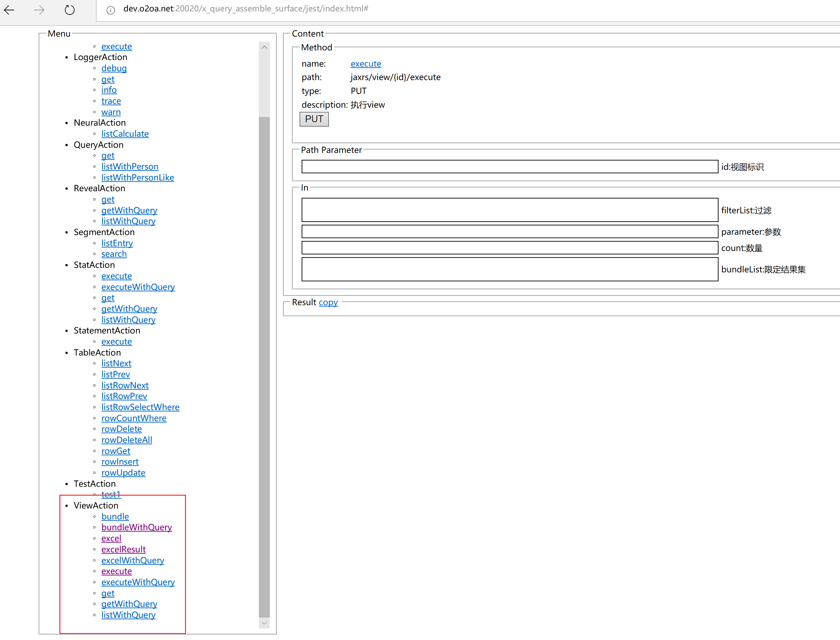Image resolution: width=840 pixels, height=640 pixels.
Task: Open listWithPersonLike under QueryAction
Action: pyautogui.click(x=138, y=177)
